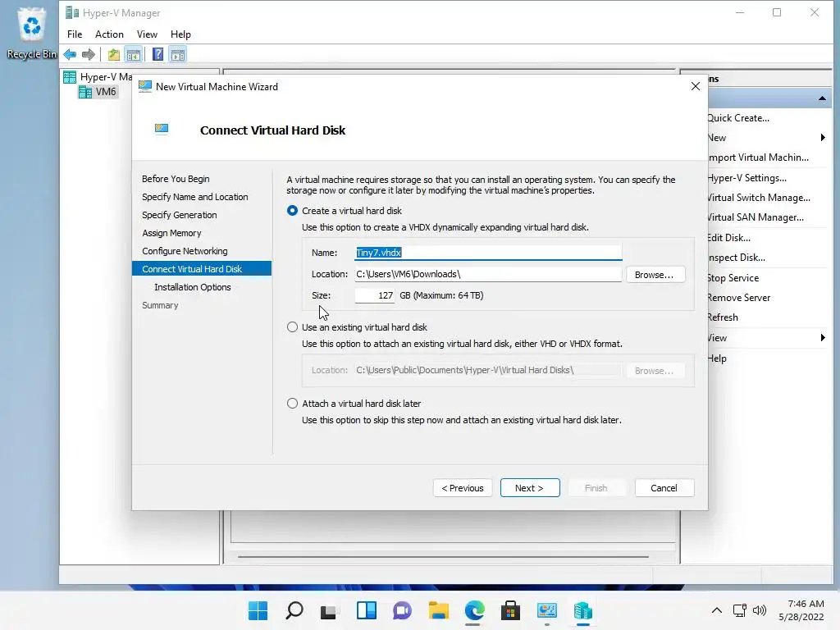The image size is (840, 630).
Task: Click the Back arrow toolbar icon
Action: click(x=70, y=54)
